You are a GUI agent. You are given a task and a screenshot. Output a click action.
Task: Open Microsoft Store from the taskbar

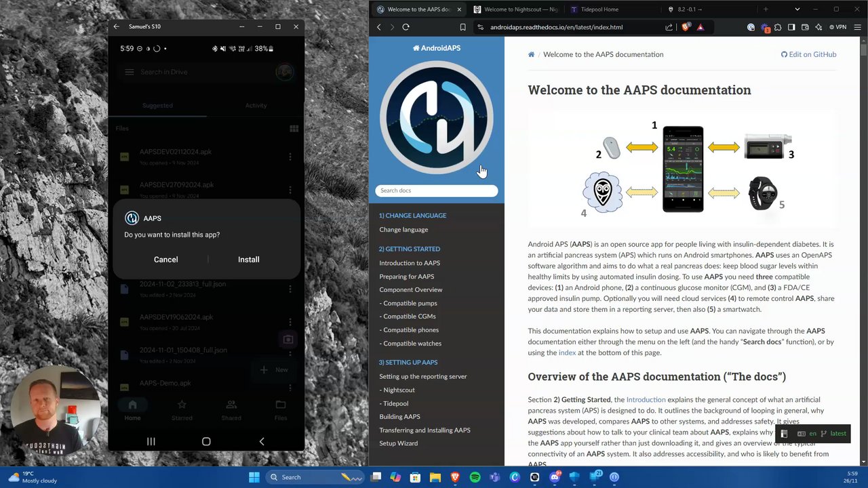click(415, 477)
